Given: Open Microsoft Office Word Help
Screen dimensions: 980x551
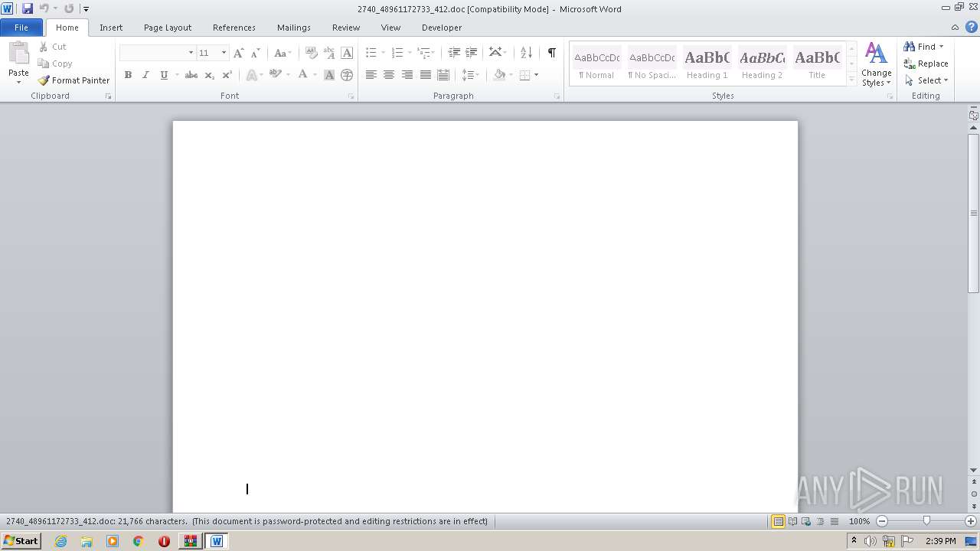Looking at the screenshot, I should [x=971, y=27].
